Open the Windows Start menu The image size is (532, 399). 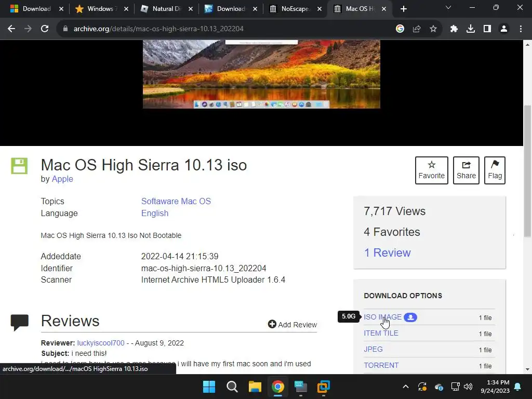[x=209, y=387]
